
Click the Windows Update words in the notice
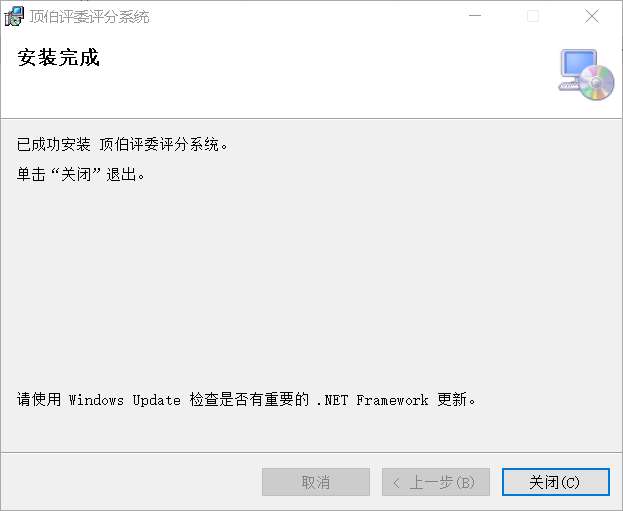click(124, 400)
